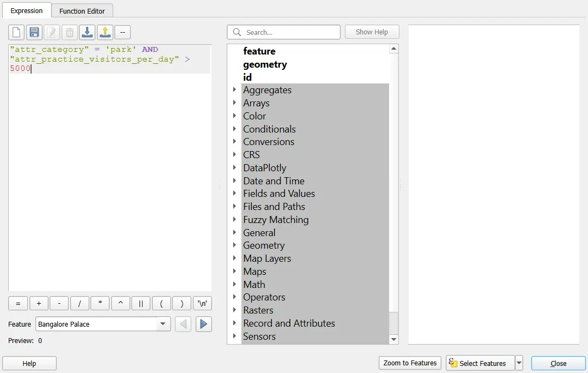Insert the equals operator
The image size is (588, 373).
click(x=18, y=304)
